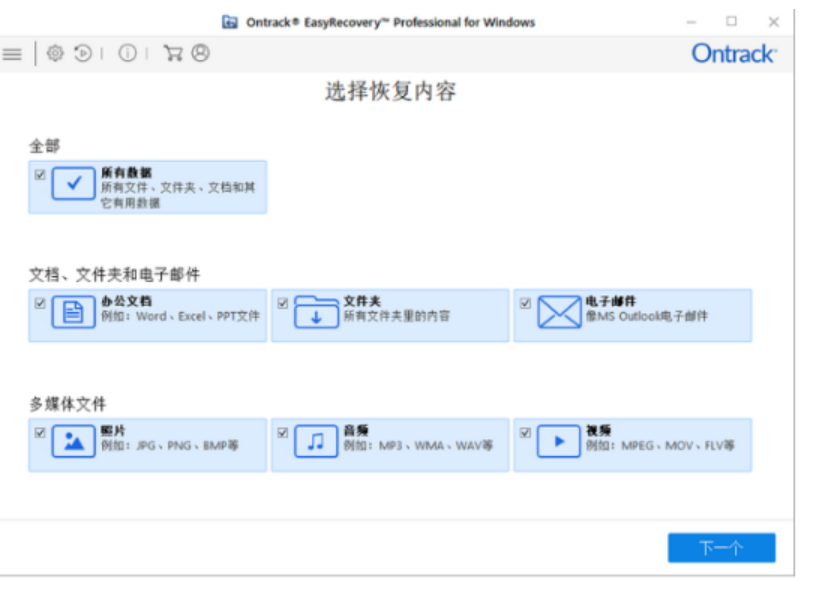Click the email envelope icon
Screen dimensions: 820x590
click(558, 313)
